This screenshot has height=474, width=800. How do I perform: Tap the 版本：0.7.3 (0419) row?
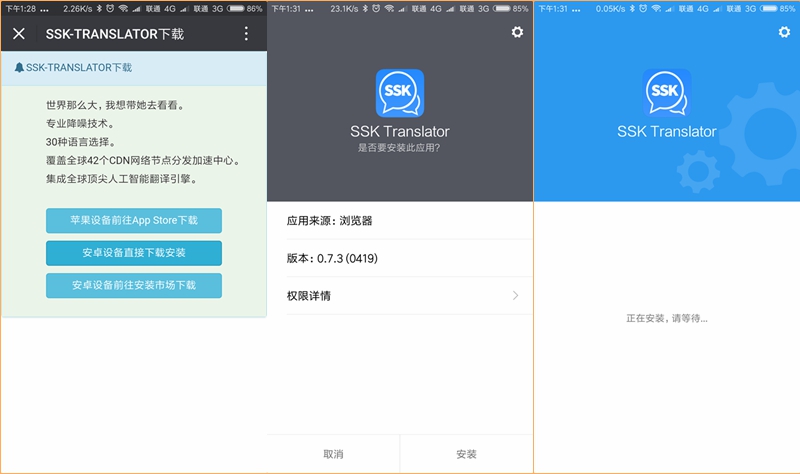coord(409,258)
